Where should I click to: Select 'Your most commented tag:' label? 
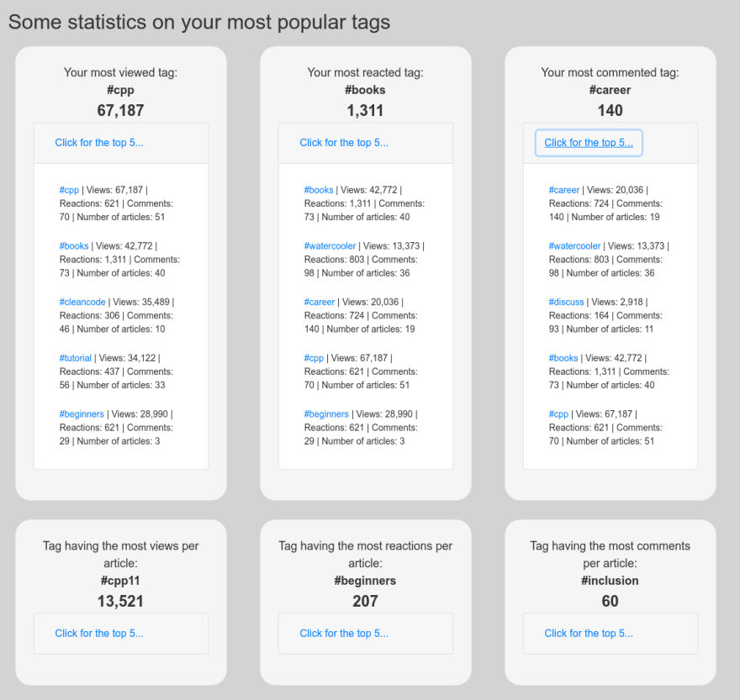tap(610, 72)
